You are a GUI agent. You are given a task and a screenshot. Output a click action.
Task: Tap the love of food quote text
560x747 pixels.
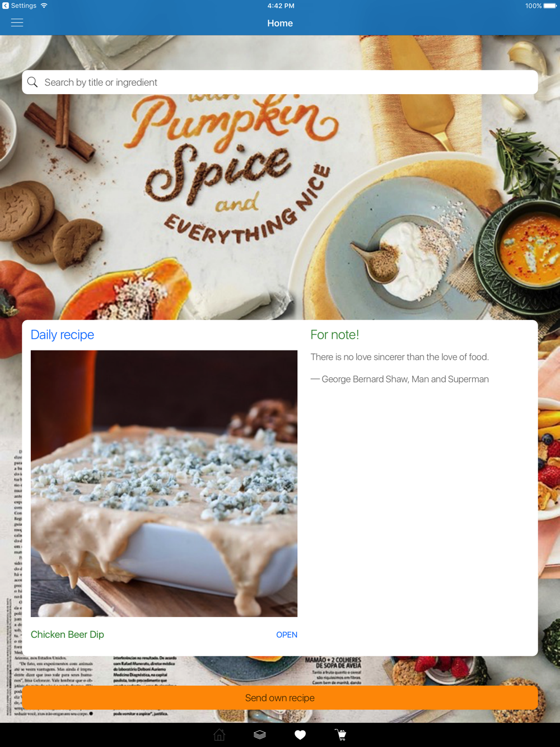coord(400,357)
